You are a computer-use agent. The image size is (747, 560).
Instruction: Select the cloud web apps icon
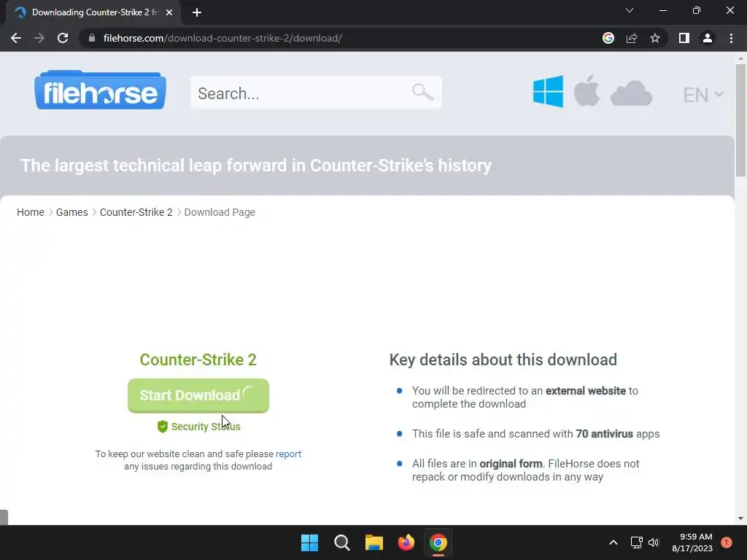point(631,93)
